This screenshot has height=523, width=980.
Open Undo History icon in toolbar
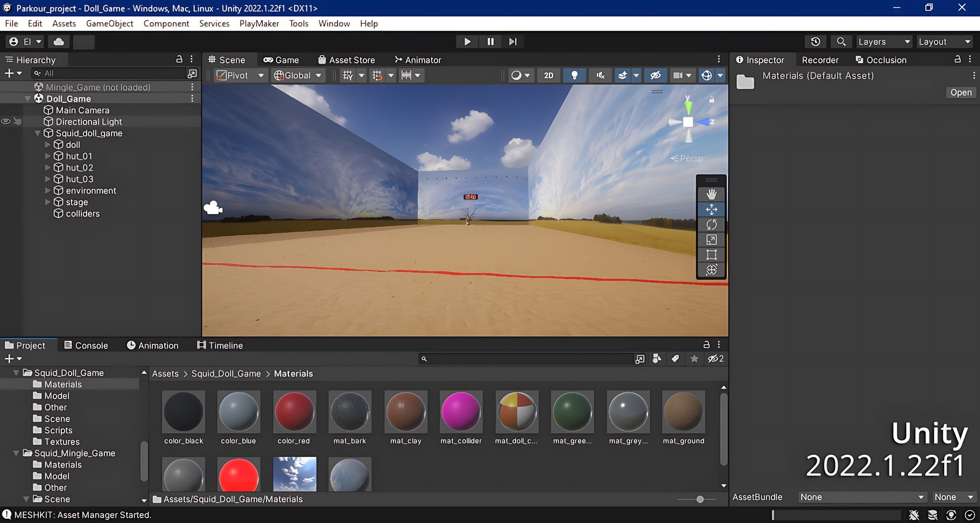point(815,42)
